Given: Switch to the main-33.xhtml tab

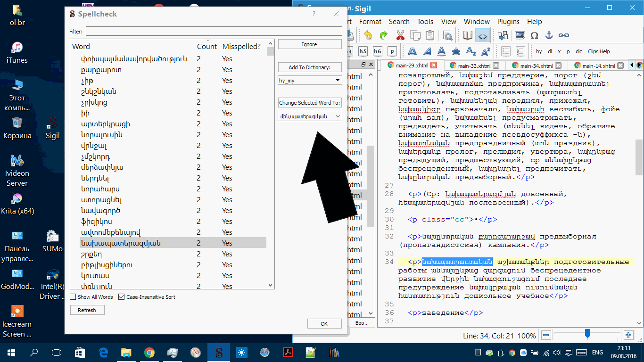Looking at the screenshot, I should [474, 66].
